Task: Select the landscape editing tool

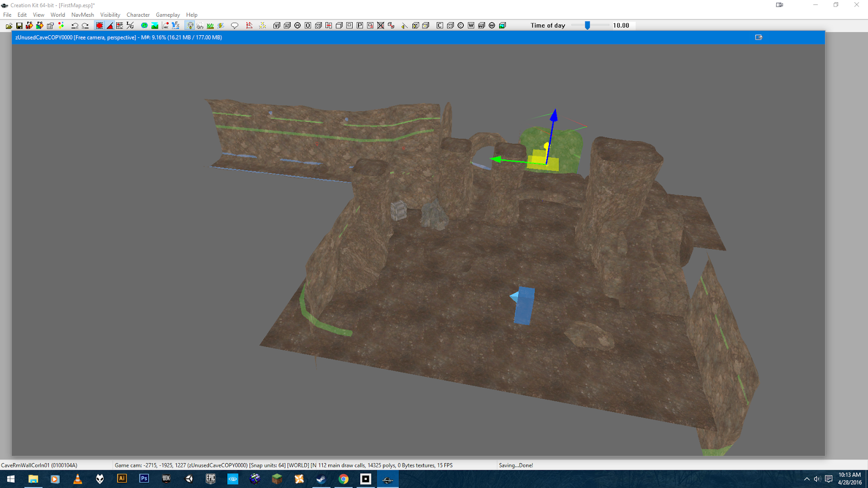Action: pos(156,25)
